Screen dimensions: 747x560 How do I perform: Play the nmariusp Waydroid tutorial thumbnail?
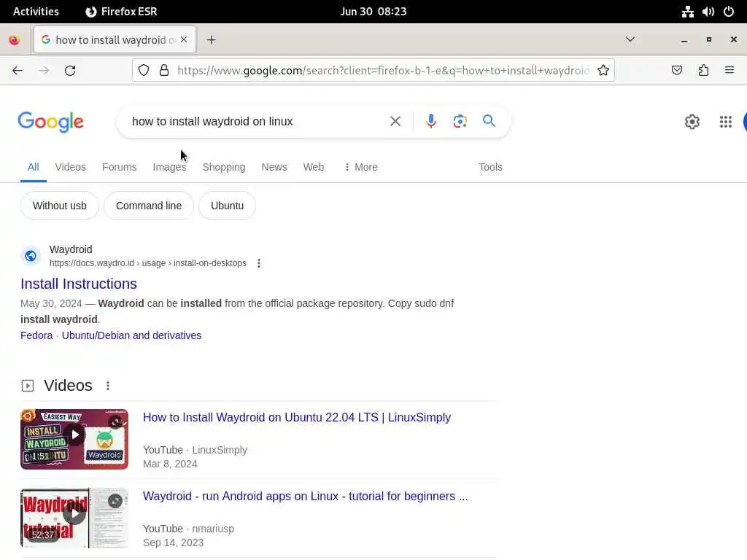click(x=74, y=518)
